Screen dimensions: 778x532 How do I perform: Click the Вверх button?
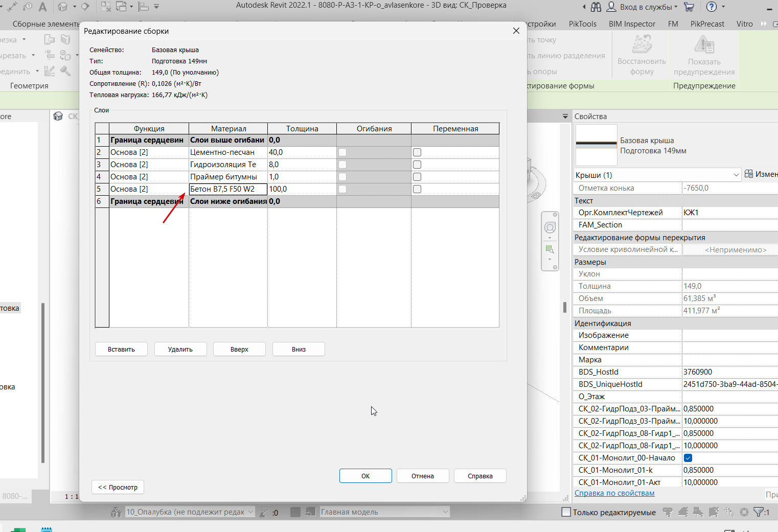(x=239, y=349)
